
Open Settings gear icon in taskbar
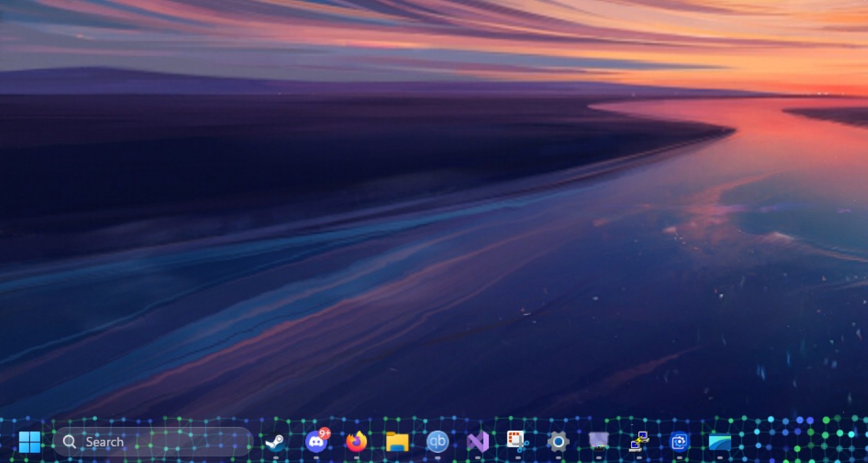pos(558,442)
